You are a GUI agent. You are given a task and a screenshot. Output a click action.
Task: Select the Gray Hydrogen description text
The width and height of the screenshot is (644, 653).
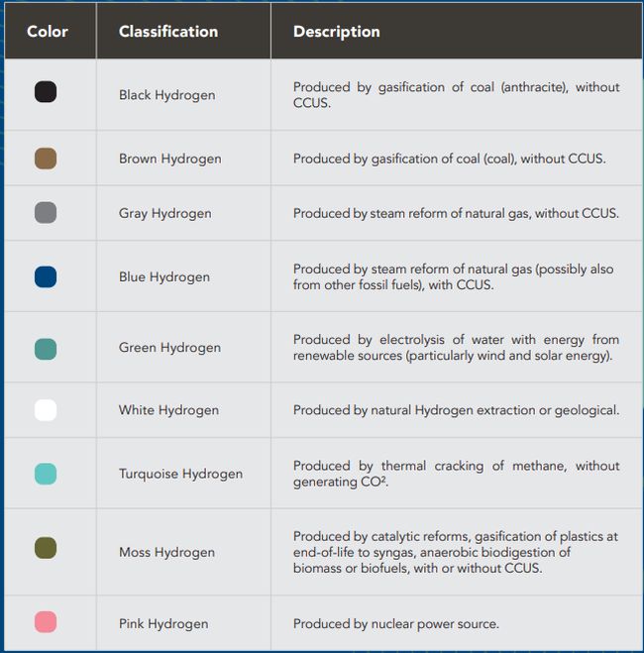(456, 213)
